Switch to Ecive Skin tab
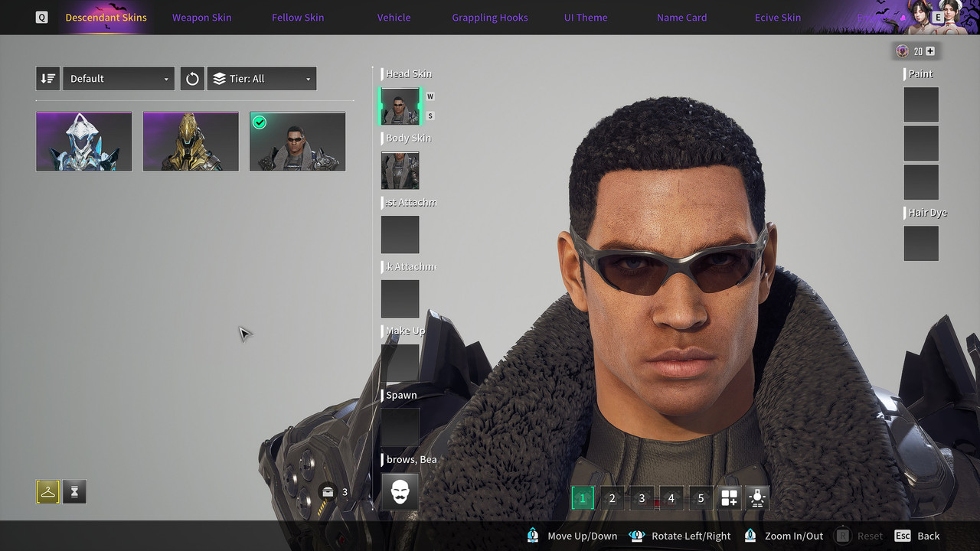The height and width of the screenshot is (551, 980). (778, 17)
